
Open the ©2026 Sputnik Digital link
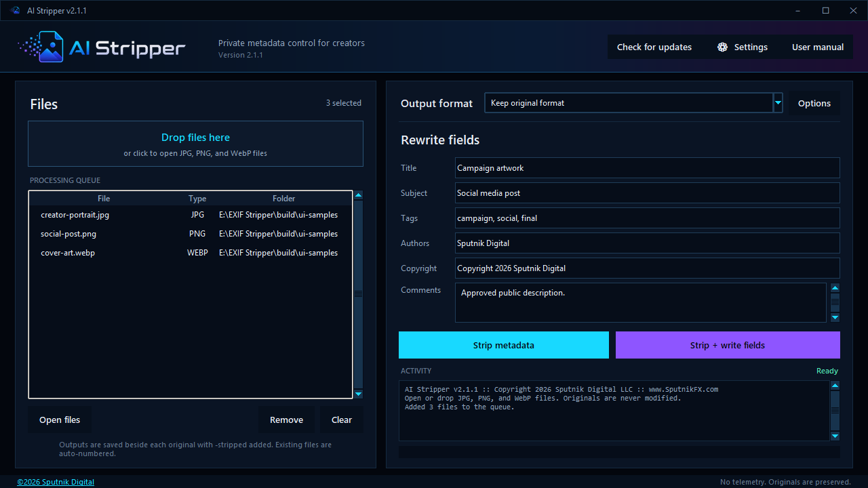pyautogui.click(x=56, y=482)
